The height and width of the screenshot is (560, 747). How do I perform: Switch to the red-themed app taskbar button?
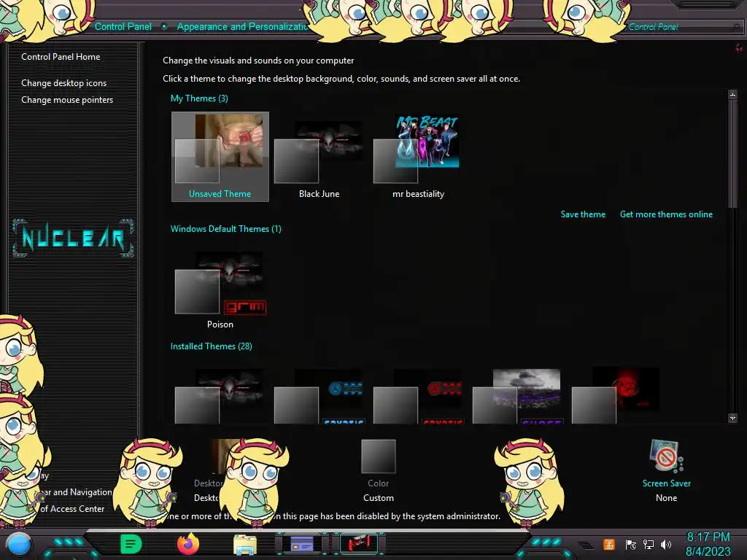(359, 544)
